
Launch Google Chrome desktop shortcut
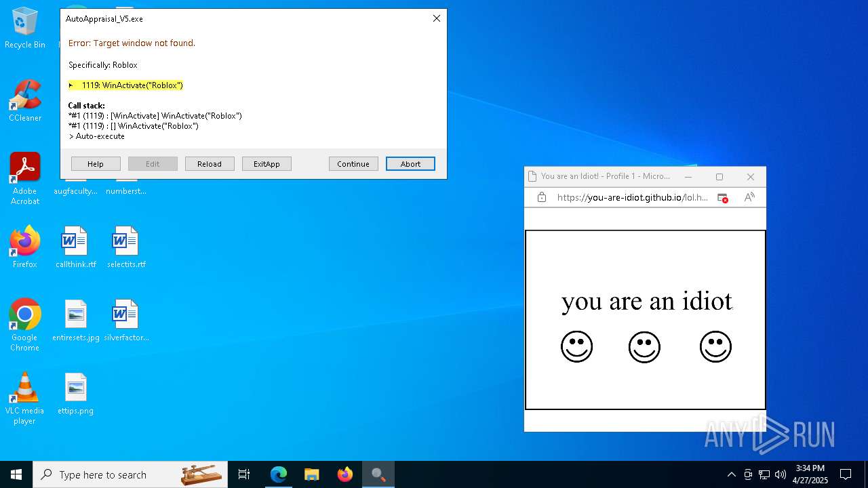pos(25,325)
